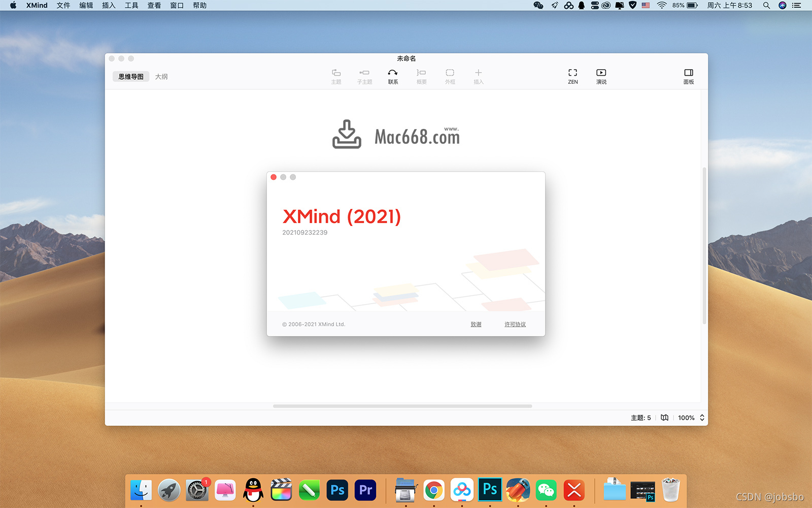The width and height of the screenshot is (812, 508).
Task: Open the 致谢 acknowledgements link
Action: coord(476,324)
